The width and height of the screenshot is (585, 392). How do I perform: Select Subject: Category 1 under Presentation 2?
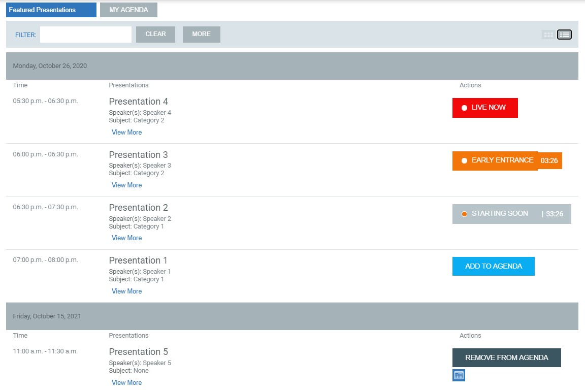[136, 226]
